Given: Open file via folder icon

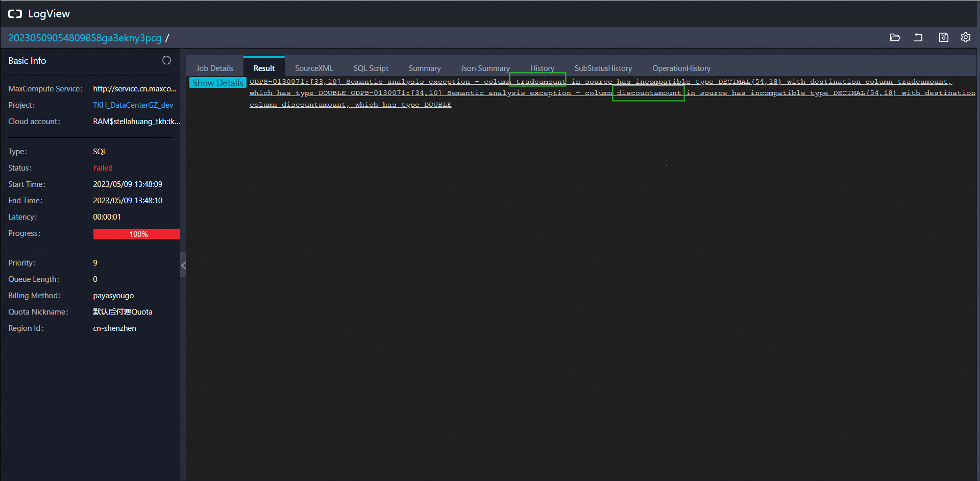Looking at the screenshot, I should pos(895,37).
